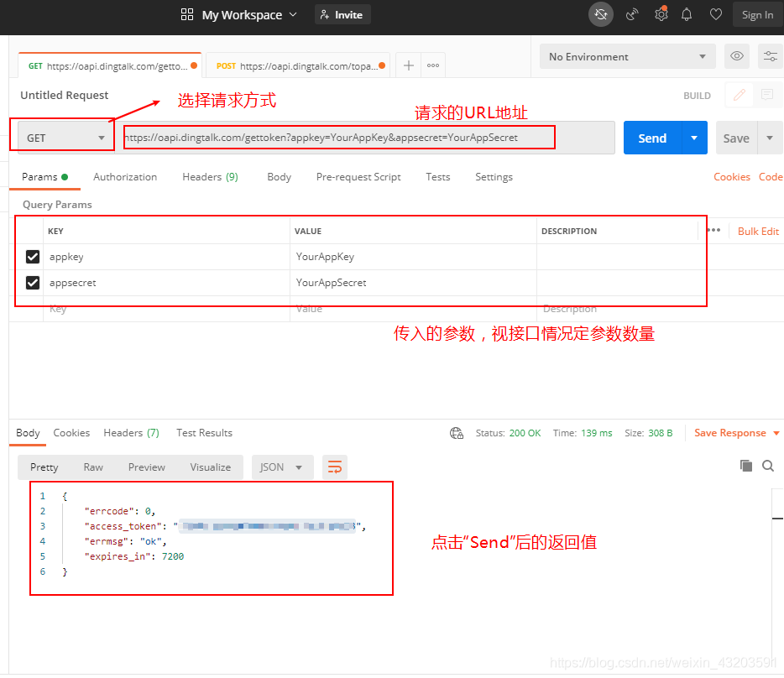Open the notifications bell
Image resolution: width=784 pixels, height=678 pixels.
click(x=687, y=14)
